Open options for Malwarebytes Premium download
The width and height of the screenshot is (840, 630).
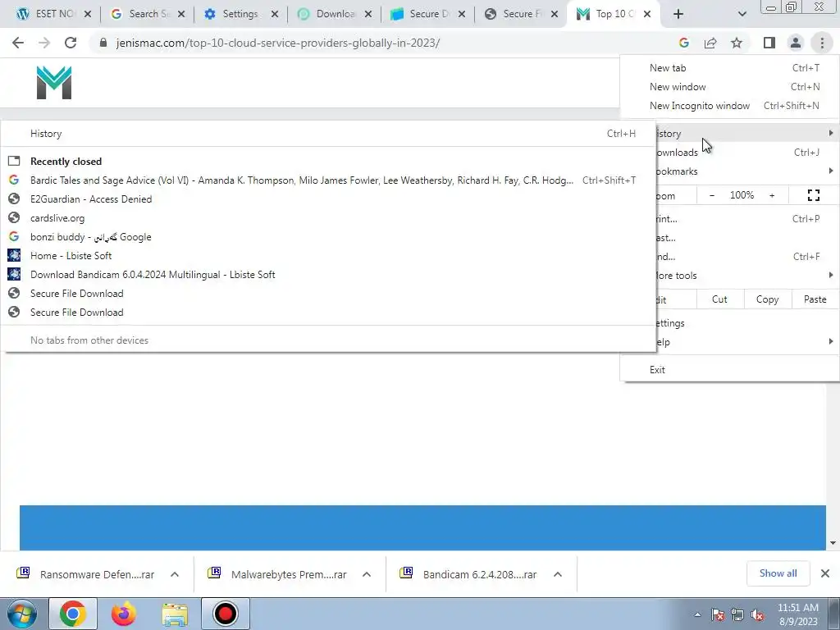click(x=367, y=574)
